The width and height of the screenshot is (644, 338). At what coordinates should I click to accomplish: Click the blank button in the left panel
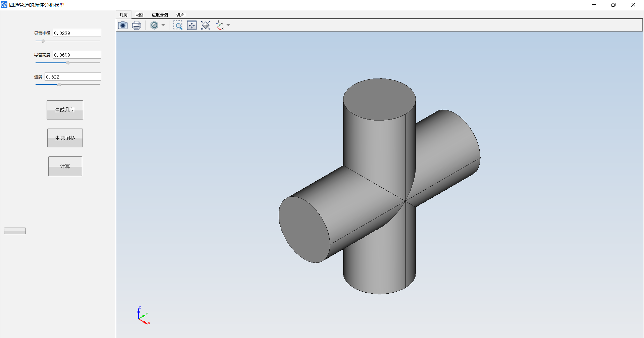[x=15, y=231]
